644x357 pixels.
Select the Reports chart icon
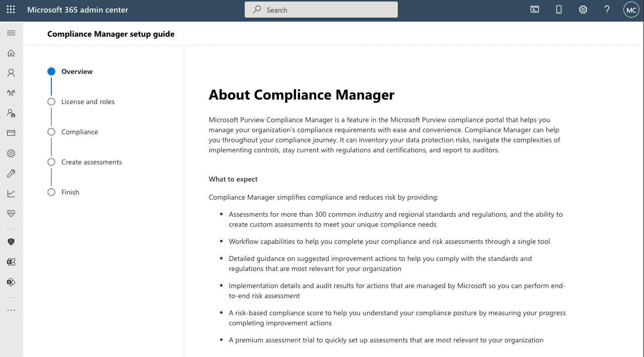[x=11, y=194]
